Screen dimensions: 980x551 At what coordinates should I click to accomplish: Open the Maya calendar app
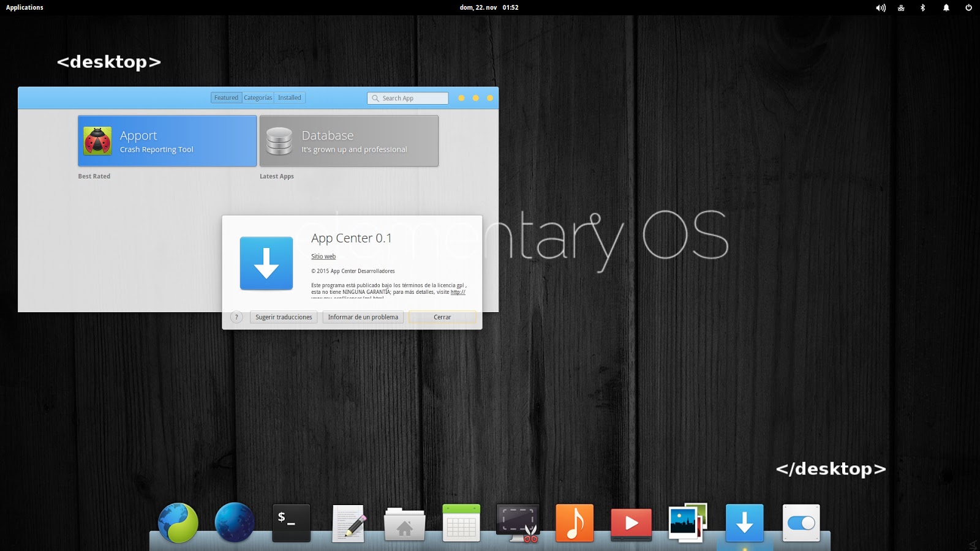click(x=461, y=523)
